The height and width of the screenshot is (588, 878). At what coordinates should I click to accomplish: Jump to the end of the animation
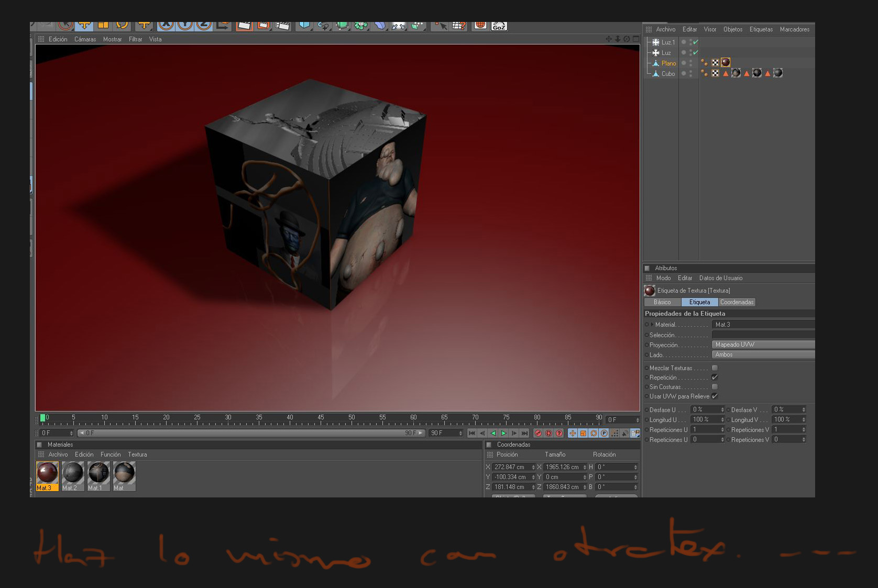(524, 433)
